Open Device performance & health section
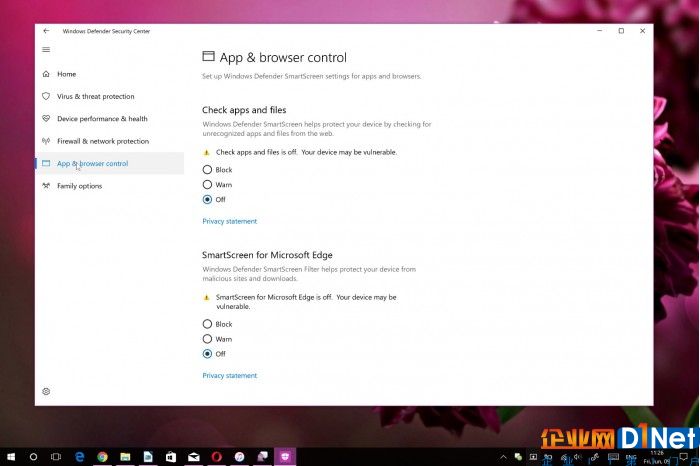The width and height of the screenshot is (700, 466). pos(110,119)
